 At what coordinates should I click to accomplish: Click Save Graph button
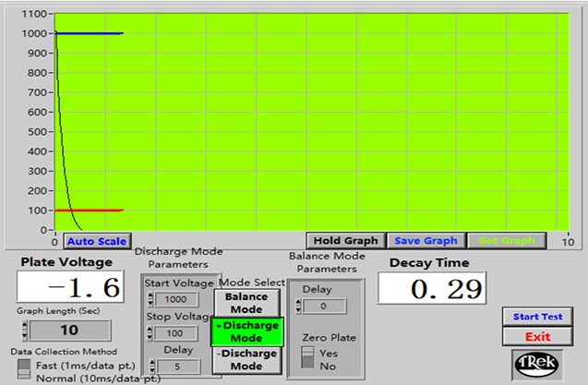point(419,241)
